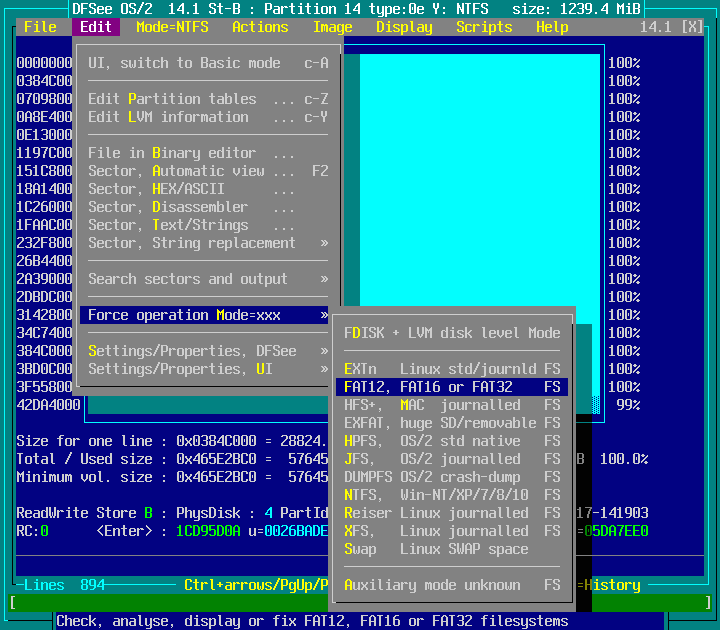Select EXFAT huge SD/removable FS mode

[452, 423]
